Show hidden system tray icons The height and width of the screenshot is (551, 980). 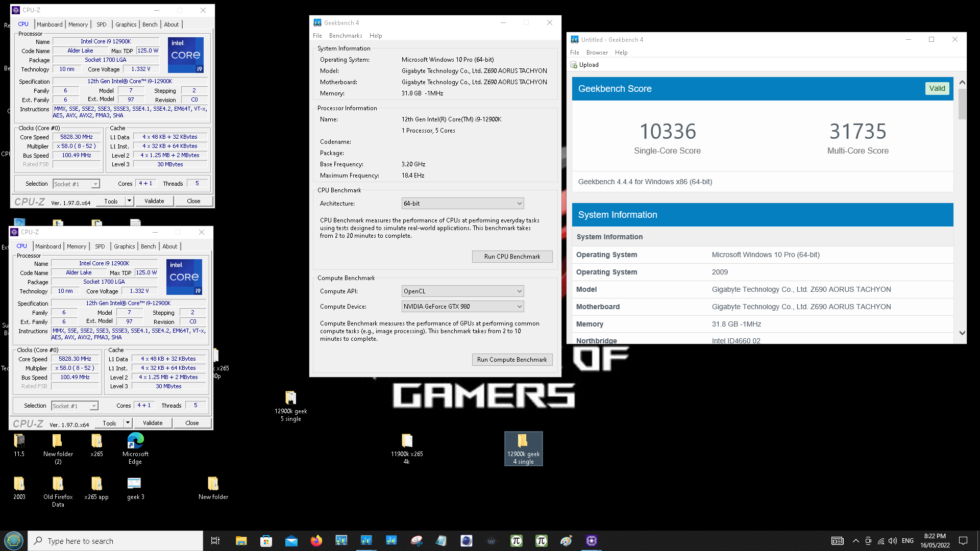pos(856,541)
